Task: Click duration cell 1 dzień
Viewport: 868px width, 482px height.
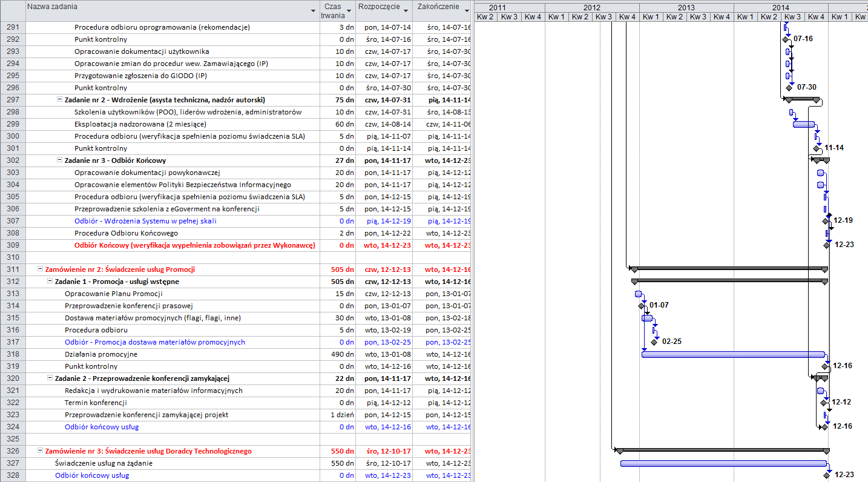Action: (338, 415)
